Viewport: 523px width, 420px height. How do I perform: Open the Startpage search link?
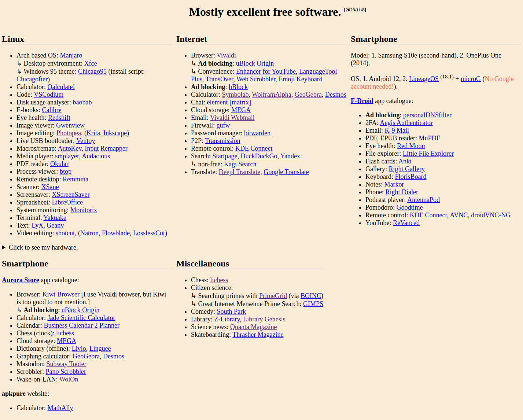point(225,156)
